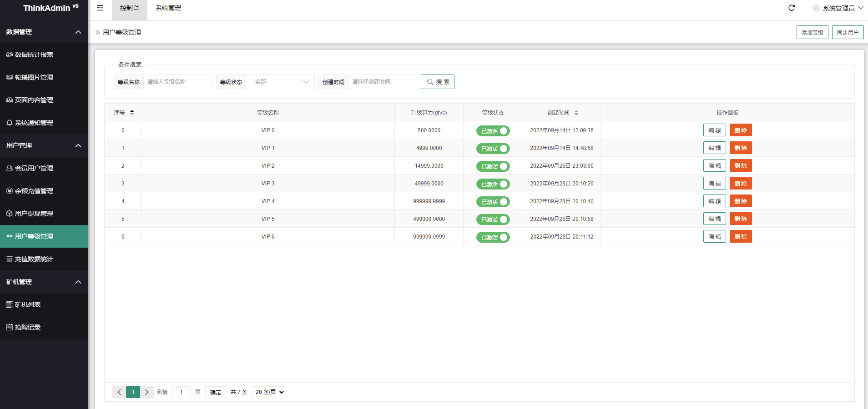Open 会员用户管理 sidebar item
The width and height of the screenshot is (868, 409).
(34, 168)
